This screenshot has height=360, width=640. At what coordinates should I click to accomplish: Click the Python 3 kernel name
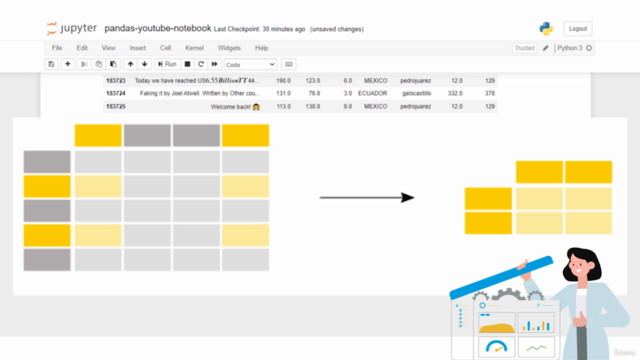(x=570, y=48)
